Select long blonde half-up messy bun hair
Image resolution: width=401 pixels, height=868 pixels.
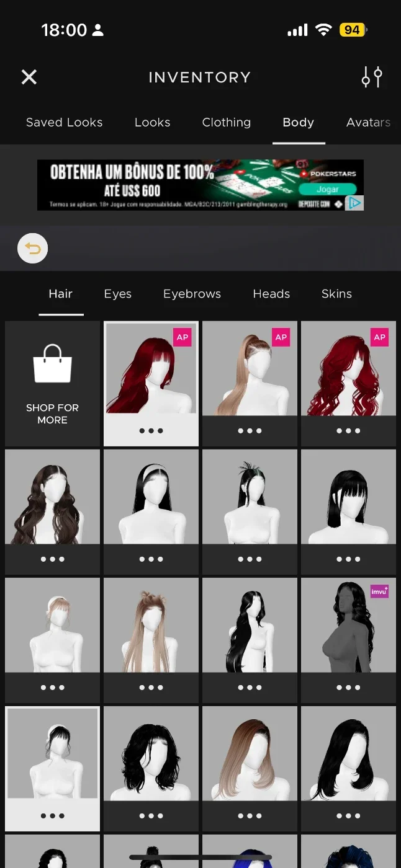[151, 625]
